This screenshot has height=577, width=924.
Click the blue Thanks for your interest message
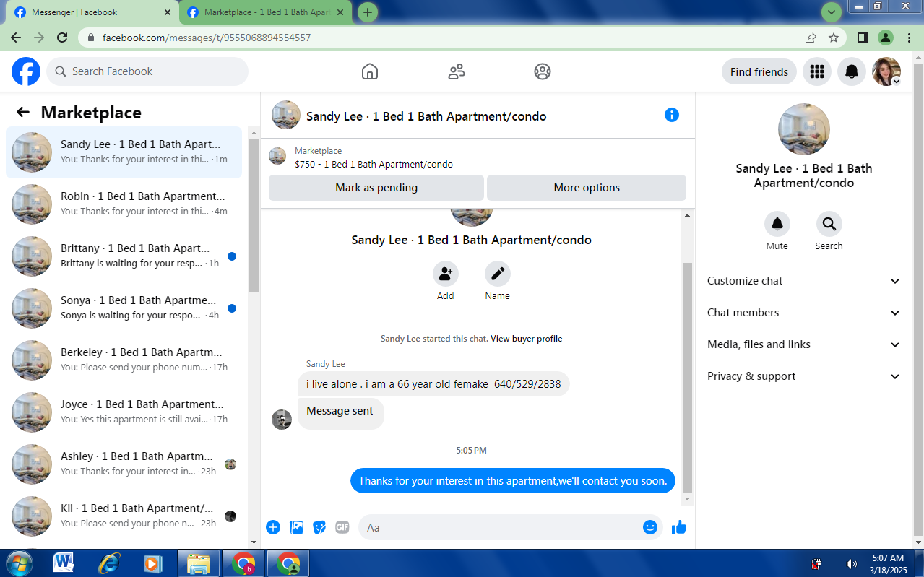[513, 481]
